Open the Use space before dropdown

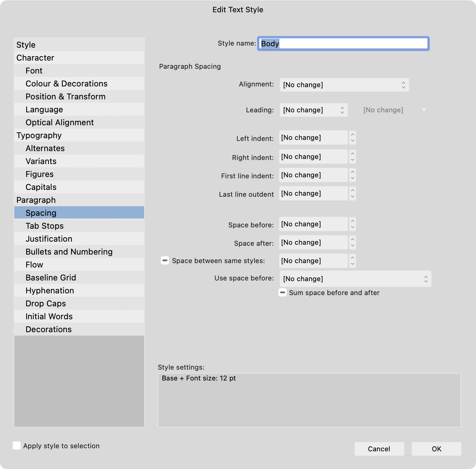click(355, 278)
